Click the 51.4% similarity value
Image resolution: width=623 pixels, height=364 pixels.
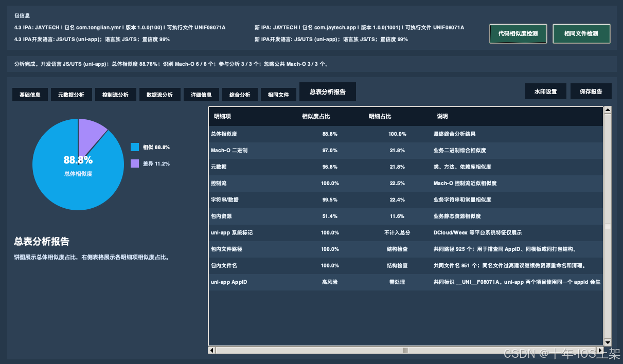[330, 216]
